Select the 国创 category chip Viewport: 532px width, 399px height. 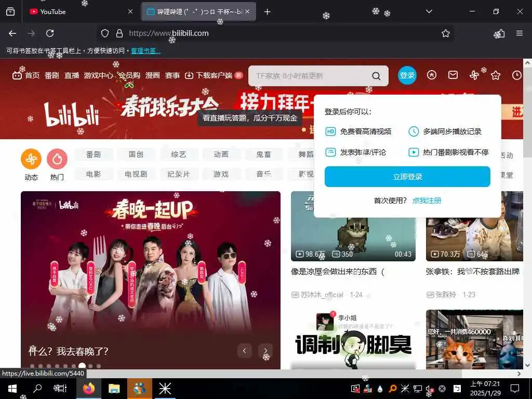(136, 154)
